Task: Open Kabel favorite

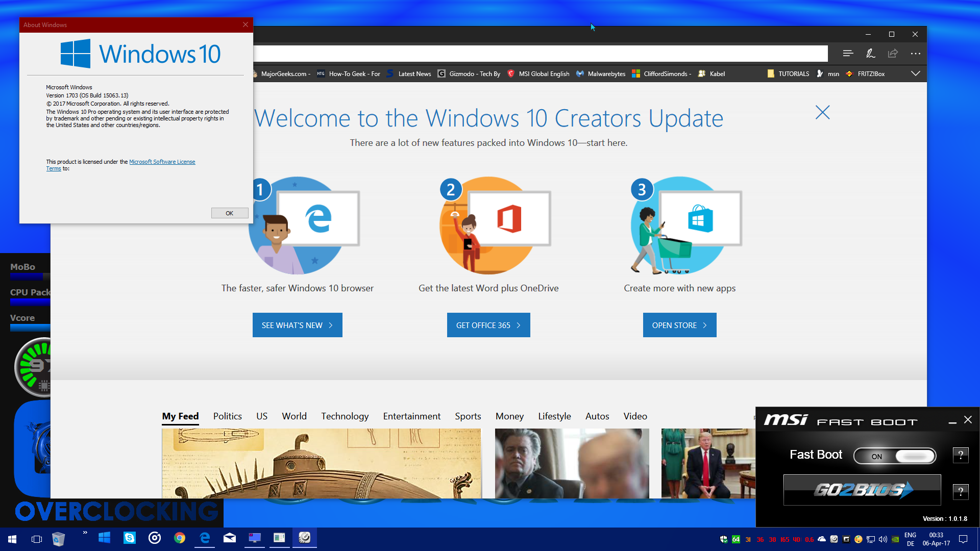Action: coord(712,74)
